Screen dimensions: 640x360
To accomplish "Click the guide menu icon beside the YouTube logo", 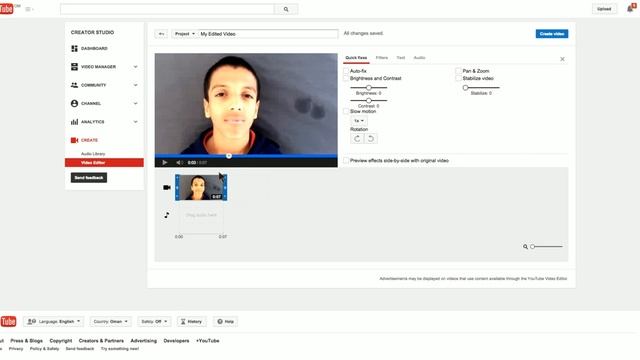I will [29, 9].
